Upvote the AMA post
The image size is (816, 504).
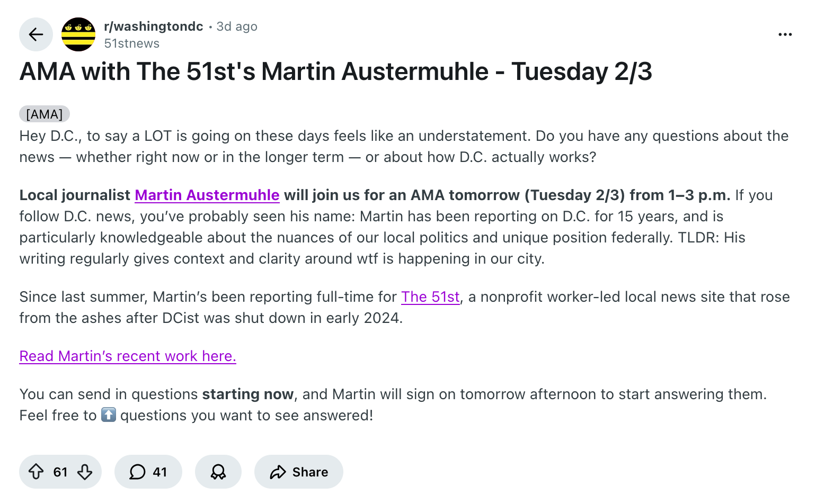[36, 472]
